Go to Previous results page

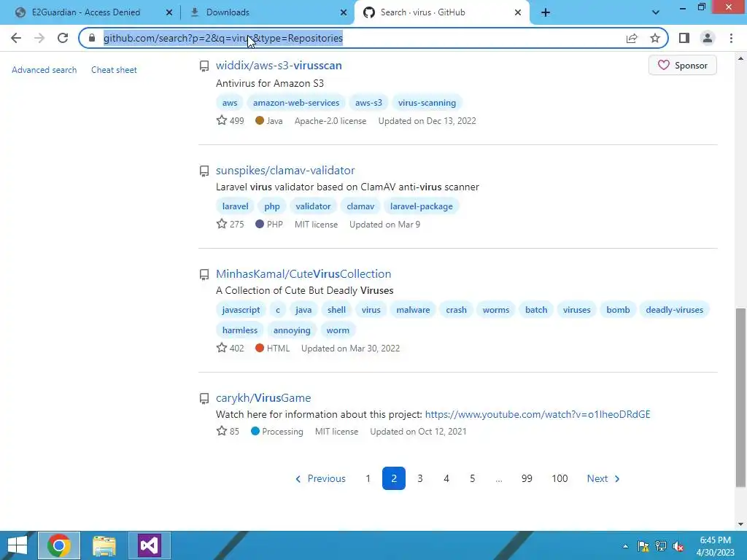coord(320,478)
